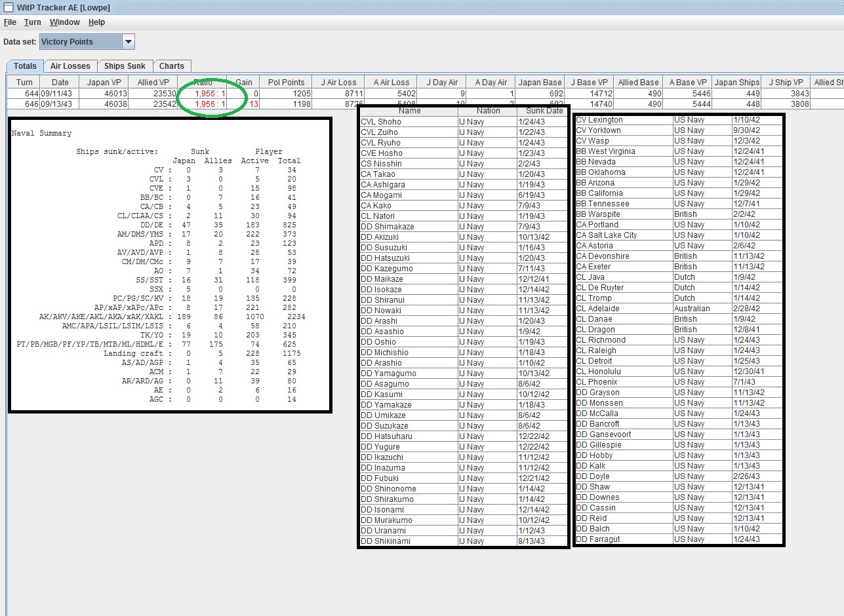This screenshot has height=616, width=844.
Task: Click the Allied VP column header
Action: click(x=153, y=83)
